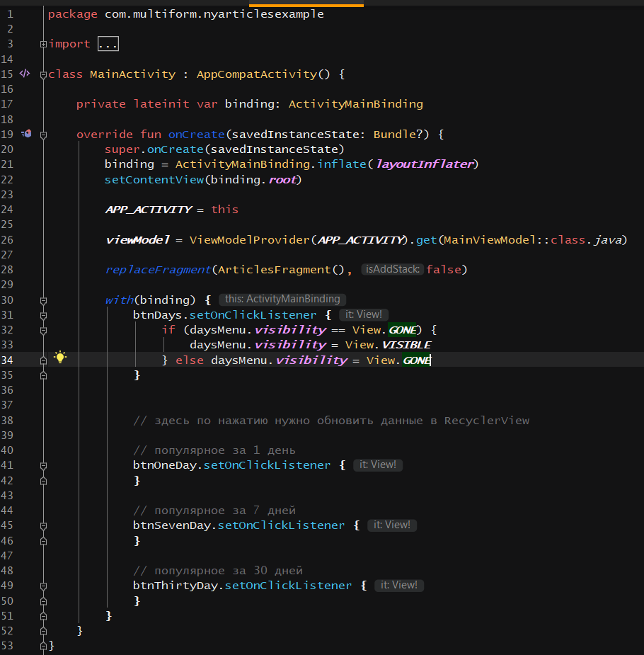Click line number 34 in the gutter
Viewport: 644px width, 655px height.
[x=7, y=360]
